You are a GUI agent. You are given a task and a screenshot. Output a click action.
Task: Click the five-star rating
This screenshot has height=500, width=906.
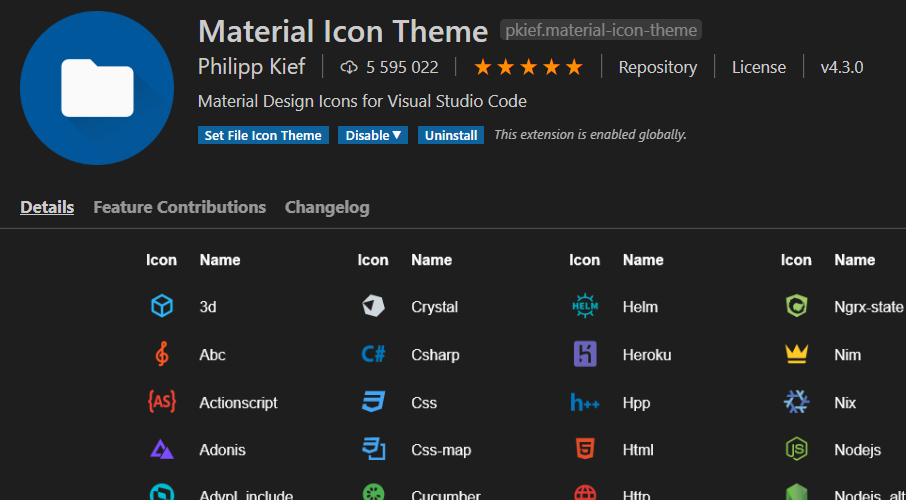[x=528, y=68]
